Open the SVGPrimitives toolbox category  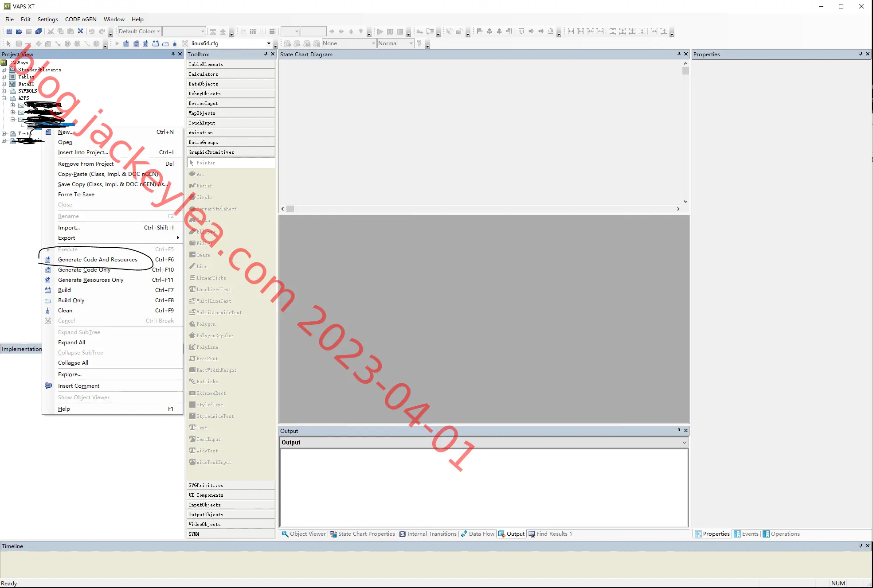point(231,486)
